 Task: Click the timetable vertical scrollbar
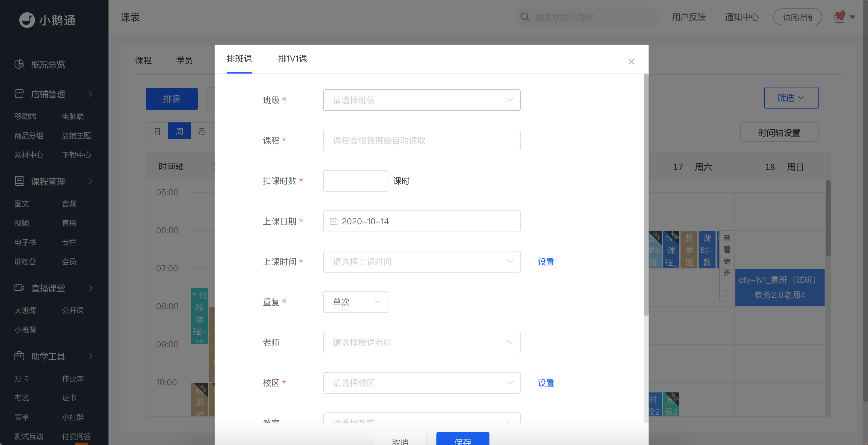tap(828, 219)
